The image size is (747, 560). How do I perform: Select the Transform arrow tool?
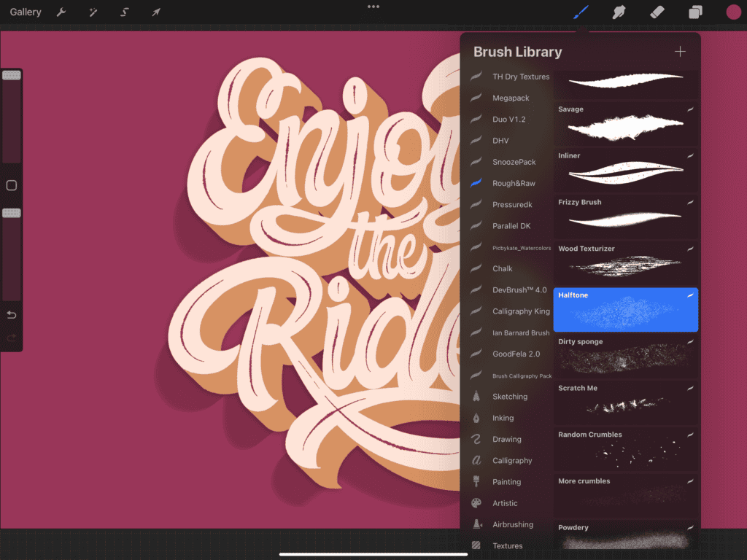[155, 12]
